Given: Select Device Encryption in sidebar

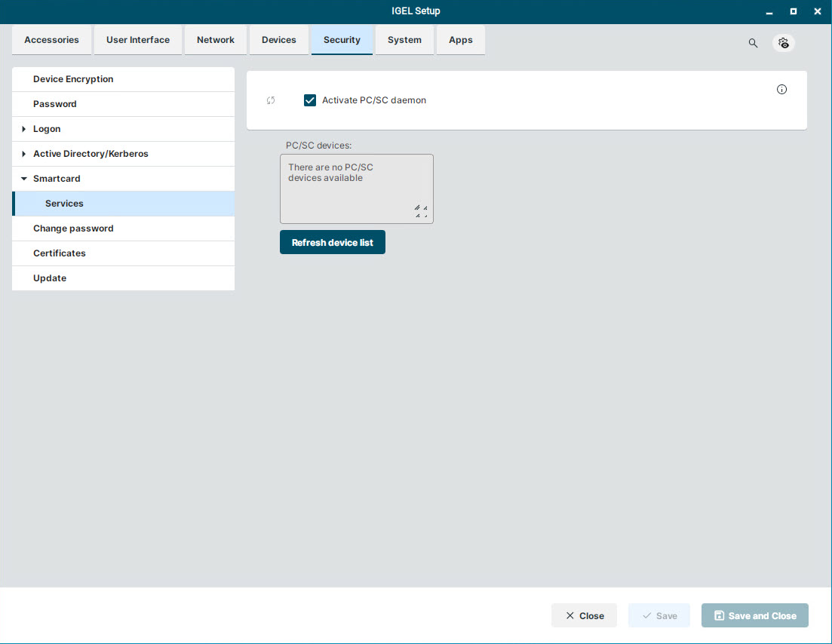Looking at the screenshot, I should click(123, 79).
